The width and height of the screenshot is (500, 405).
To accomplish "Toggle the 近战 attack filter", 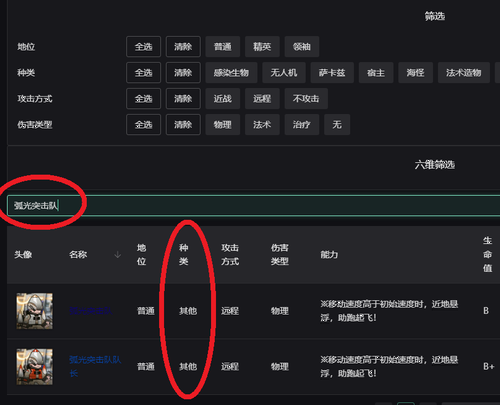I will 223,99.
